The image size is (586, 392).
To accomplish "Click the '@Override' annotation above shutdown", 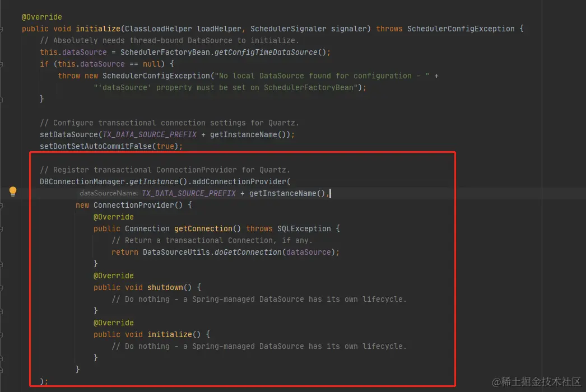I will tap(114, 276).
